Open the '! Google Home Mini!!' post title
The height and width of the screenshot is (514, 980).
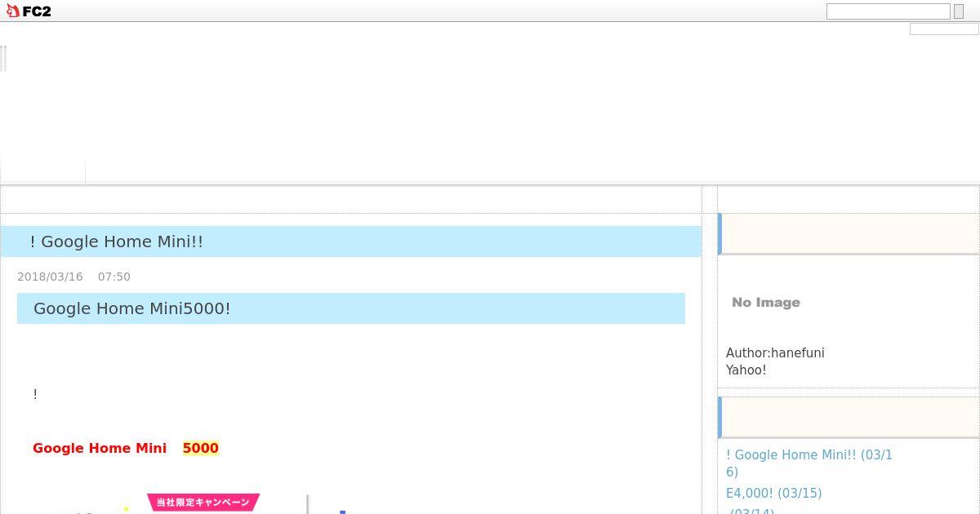click(116, 241)
